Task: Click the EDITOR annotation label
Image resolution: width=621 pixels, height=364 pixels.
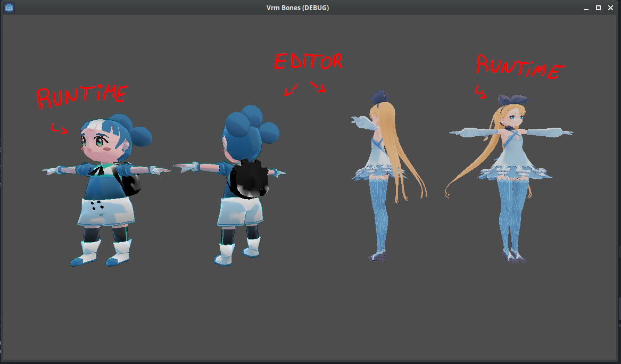Action: [x=308, y=62]
